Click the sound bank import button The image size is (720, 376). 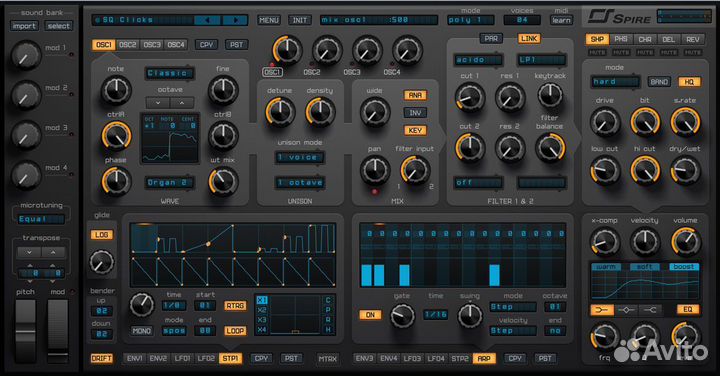coord(24,26)
